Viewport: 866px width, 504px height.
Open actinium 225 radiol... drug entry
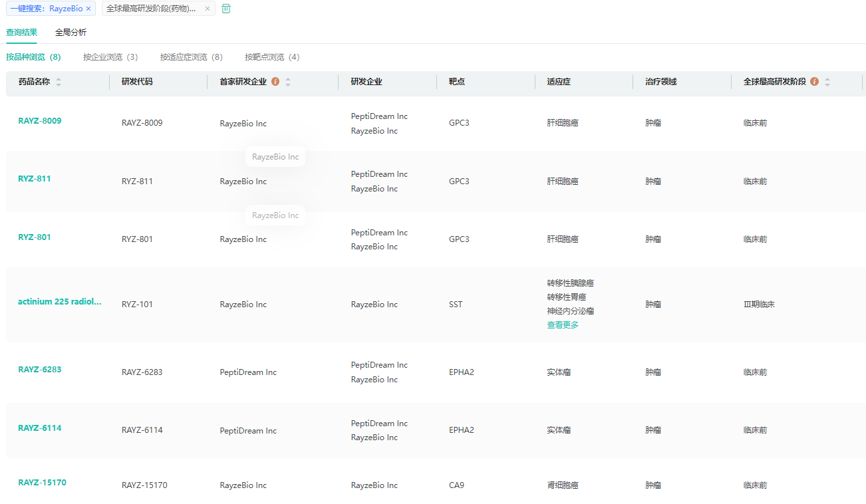tap(60, 301)
